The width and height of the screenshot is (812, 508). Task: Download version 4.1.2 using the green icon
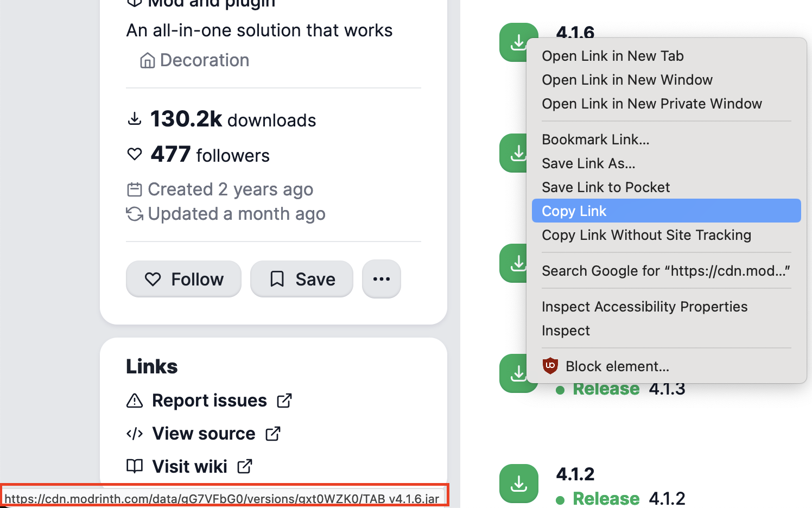click(x=518, y=483)
